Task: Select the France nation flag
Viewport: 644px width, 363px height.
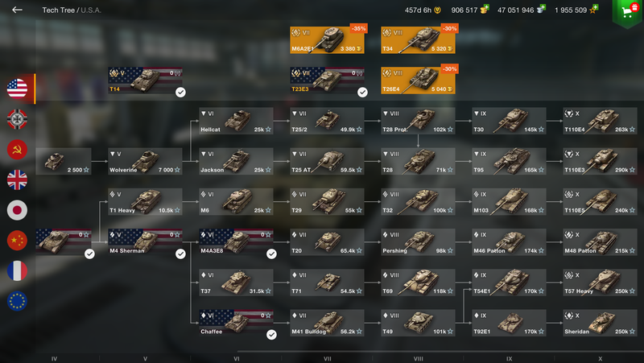Action: [17, 271]
